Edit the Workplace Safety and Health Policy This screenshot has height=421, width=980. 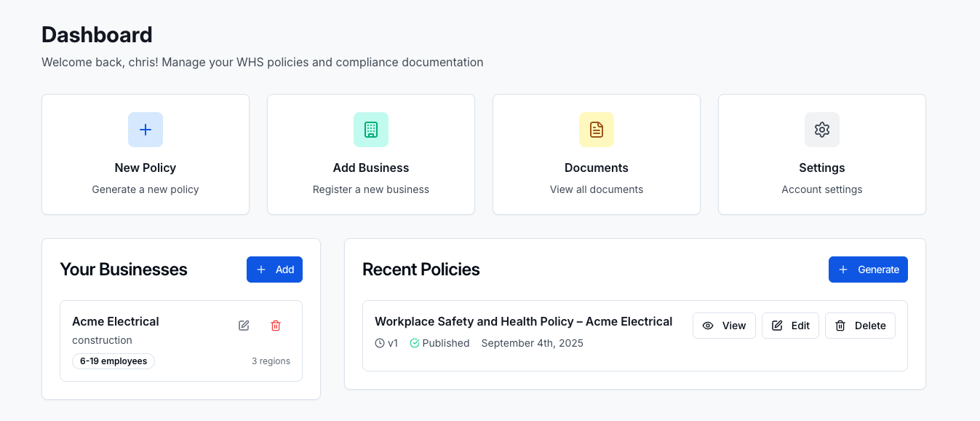point(790,326)
